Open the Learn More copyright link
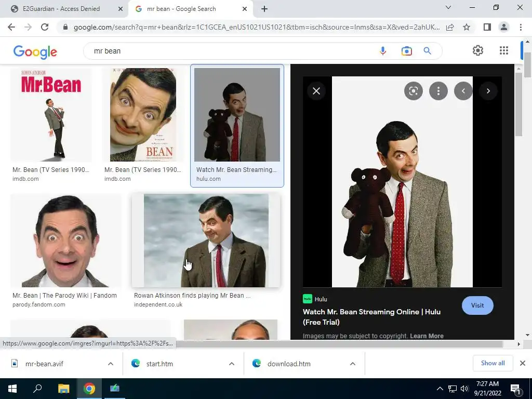This screenshot has width=532, height=399. [427, 336]
